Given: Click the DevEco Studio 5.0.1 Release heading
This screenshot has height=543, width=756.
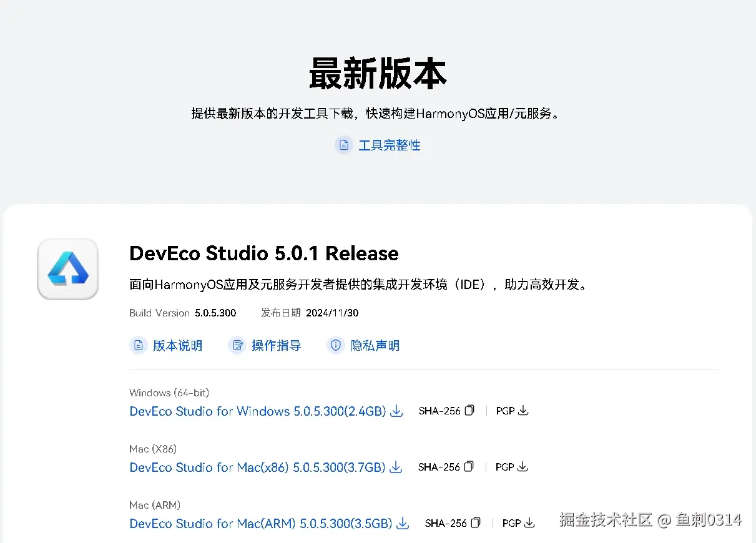Looking at the screenshot, I should [x=264, y=253].
